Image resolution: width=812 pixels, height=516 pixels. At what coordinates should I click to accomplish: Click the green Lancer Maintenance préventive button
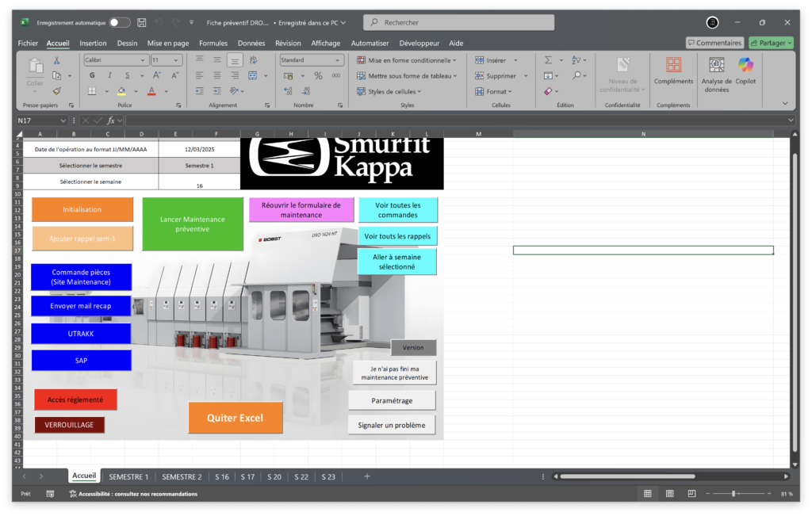[x=193, y=224]
